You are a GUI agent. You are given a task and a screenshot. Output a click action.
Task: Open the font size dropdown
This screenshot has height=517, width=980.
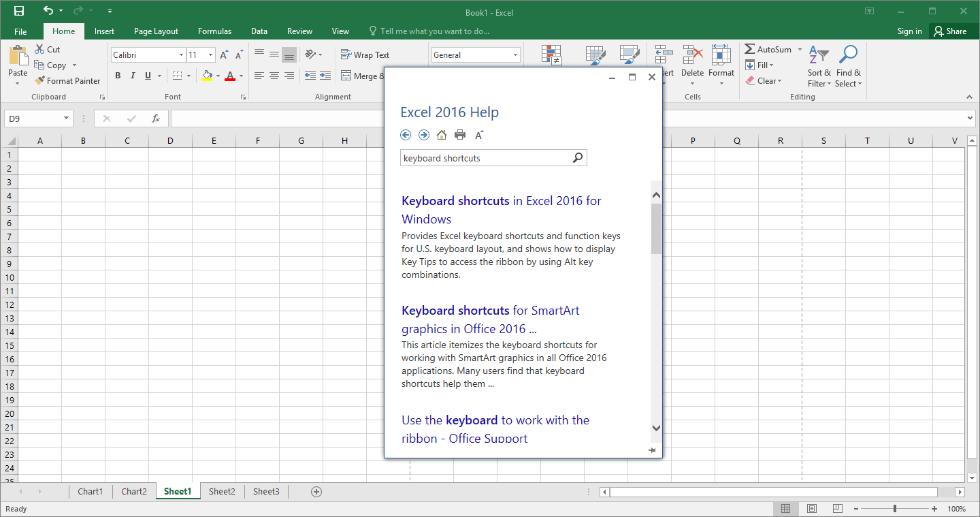(x=211, y=55)
